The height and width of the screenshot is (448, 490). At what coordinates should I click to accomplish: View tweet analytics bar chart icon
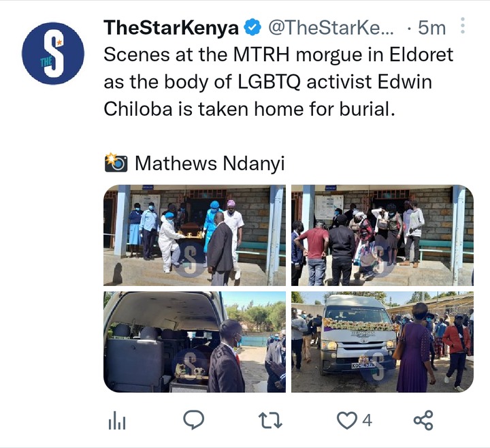tap(117, 420)
